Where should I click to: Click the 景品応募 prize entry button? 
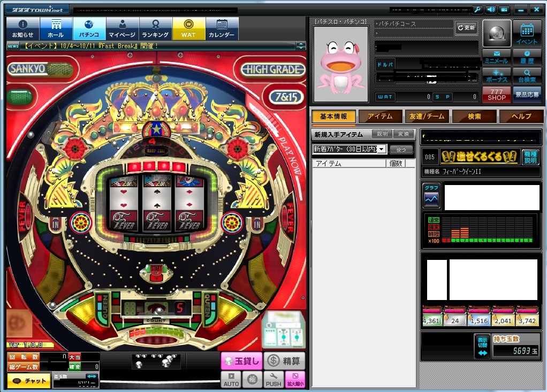click(527, 95)
